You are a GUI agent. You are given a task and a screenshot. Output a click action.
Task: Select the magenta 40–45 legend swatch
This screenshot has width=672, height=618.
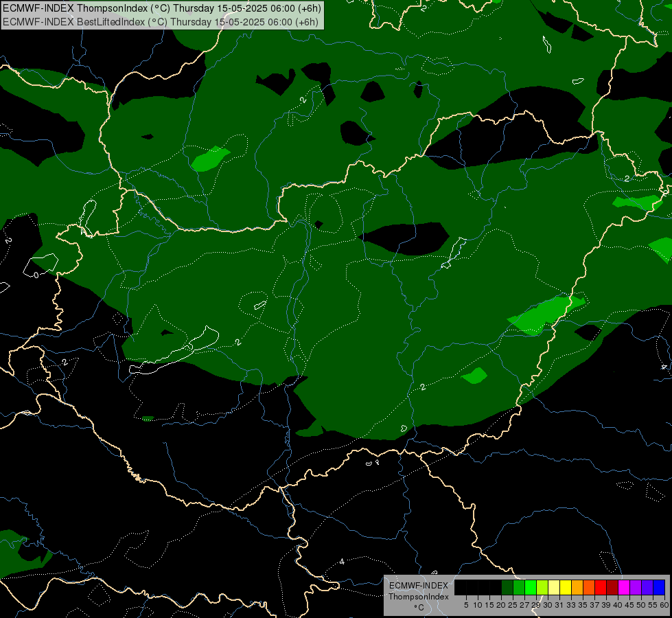[x=624, y=587]
